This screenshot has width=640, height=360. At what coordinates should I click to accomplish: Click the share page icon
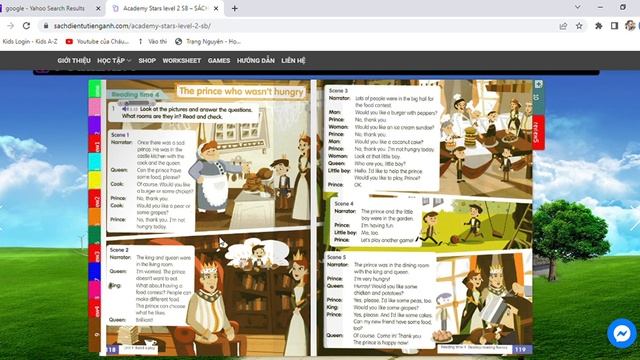[563, 26]
